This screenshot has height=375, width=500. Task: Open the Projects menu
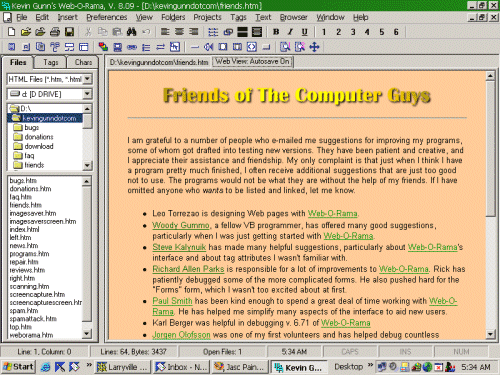tap(207, 17)
